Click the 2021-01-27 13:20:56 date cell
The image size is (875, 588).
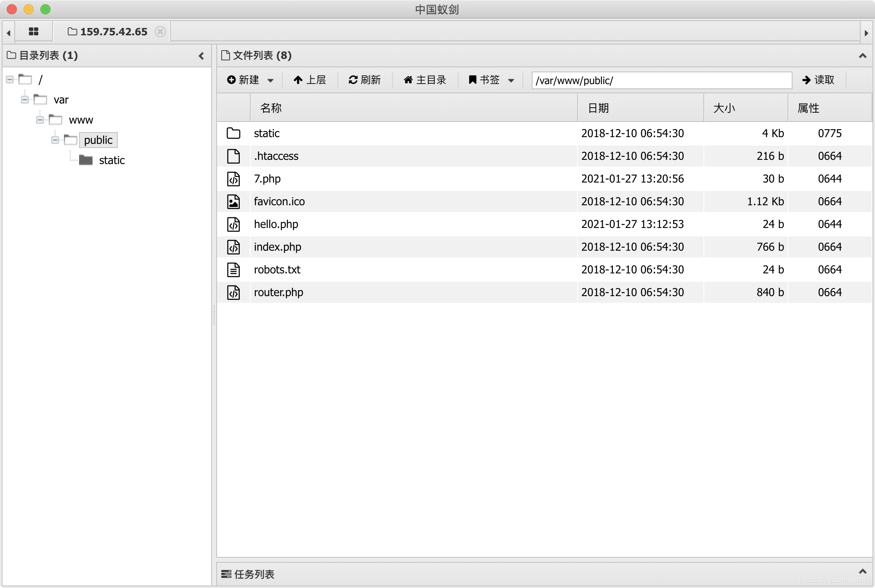pos(633,179)
